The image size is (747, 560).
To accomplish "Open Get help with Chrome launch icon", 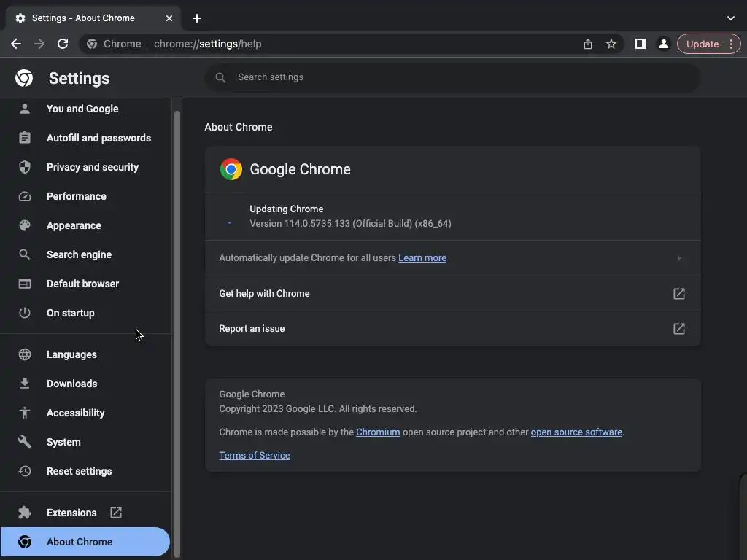I will [x=678, y=293].
